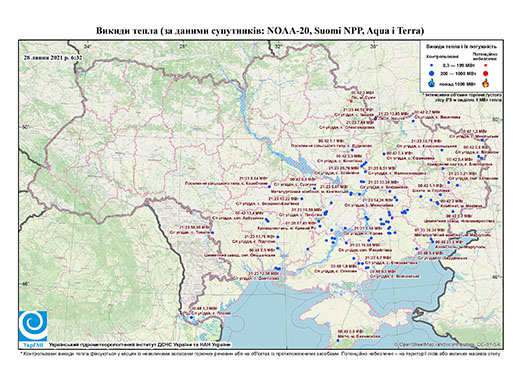Click the "понад 1000 МВт" legend label

[457, 83]
